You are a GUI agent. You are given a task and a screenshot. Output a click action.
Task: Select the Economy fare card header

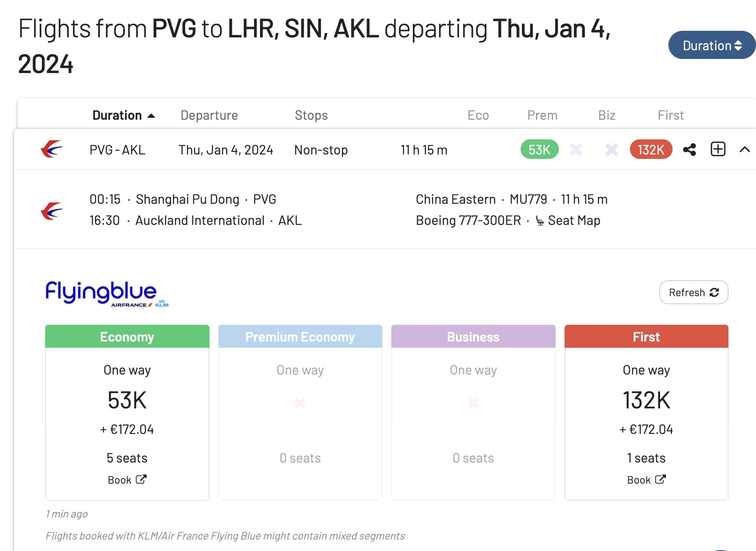point(127,337)
